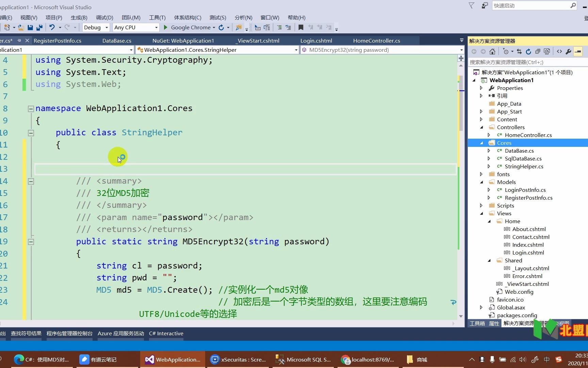Expand the Scripts folder
588x368 pixels.
pos(481,205)
